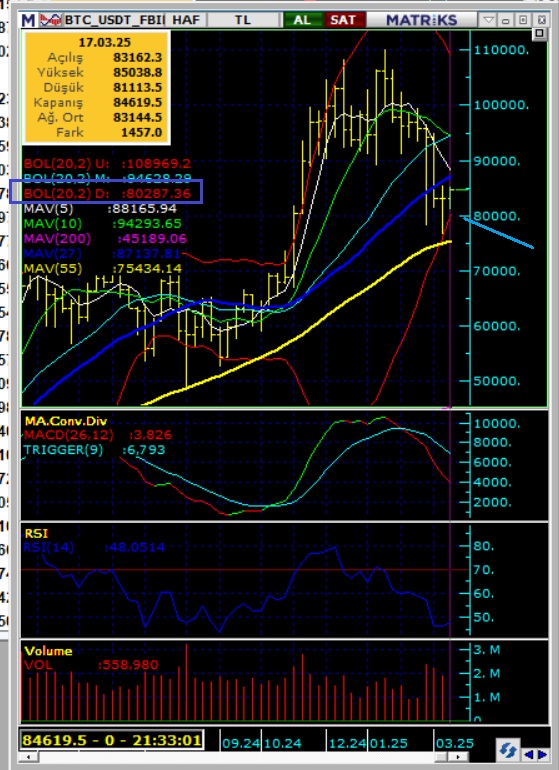Select the BTC_USDT_FBI symbol field

113,20
